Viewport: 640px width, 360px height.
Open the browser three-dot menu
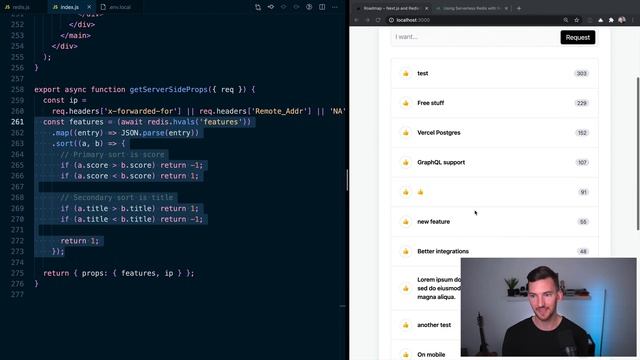pyautogui.click(x=633, y=20)
